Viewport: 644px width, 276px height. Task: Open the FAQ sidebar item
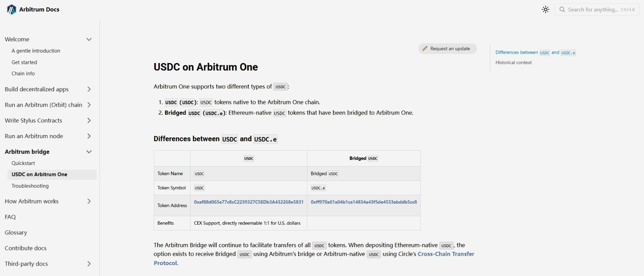[x=11, y=217]
